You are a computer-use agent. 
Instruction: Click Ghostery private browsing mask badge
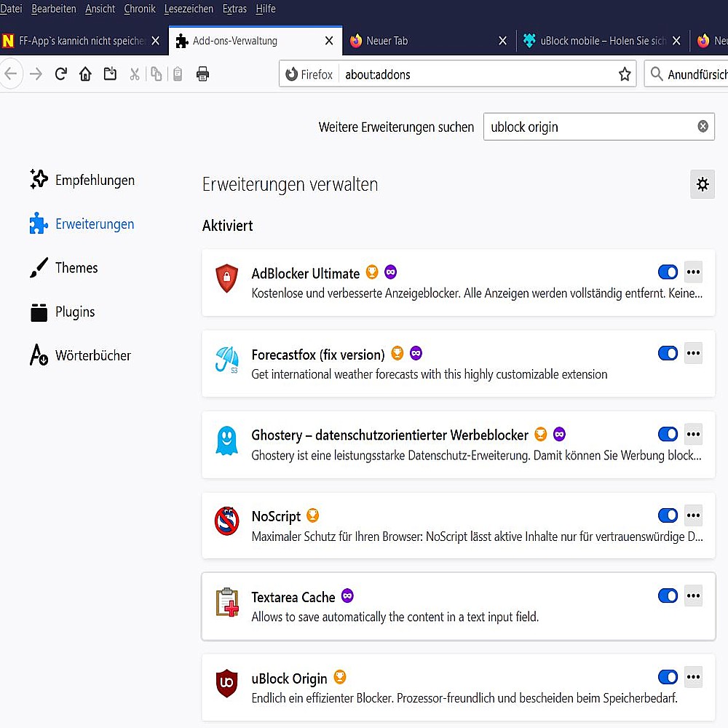pos(559,434)
